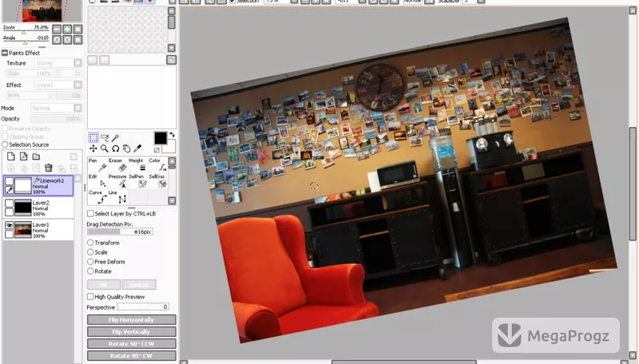The width and height of the screenshot is (639, 364).
Task: Zoom out with navigator minus button
Action: pyautogui.click(x=57, y=29)
